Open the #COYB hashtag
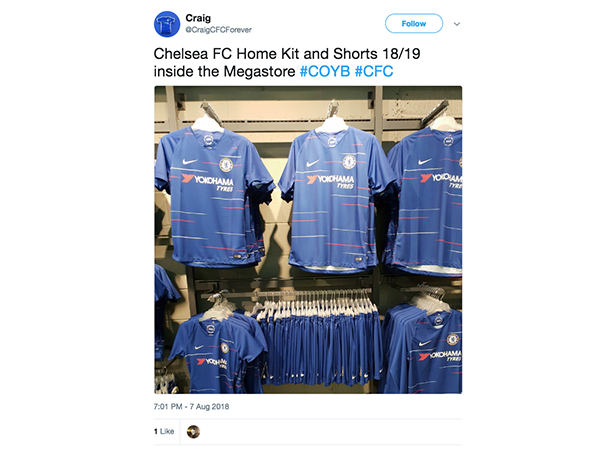 point(324,72)
